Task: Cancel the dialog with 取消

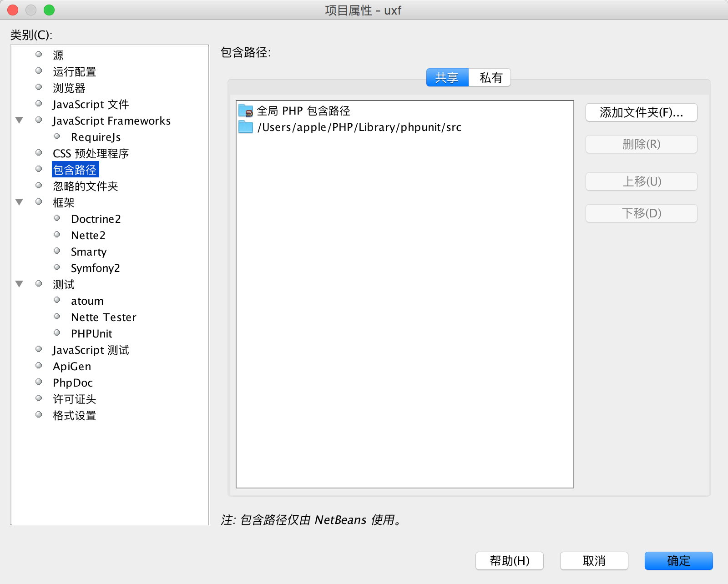Action: point(594,561)
